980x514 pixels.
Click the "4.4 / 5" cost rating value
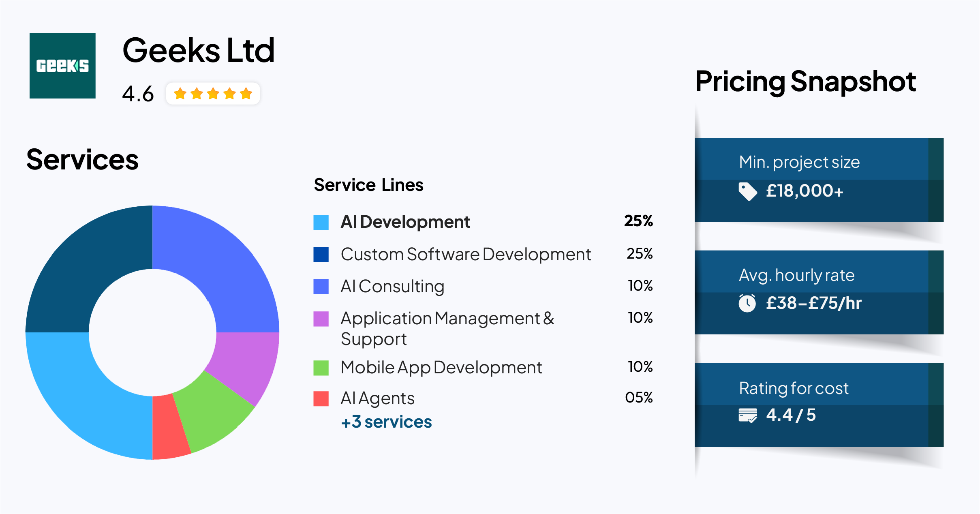click(791, 415)
